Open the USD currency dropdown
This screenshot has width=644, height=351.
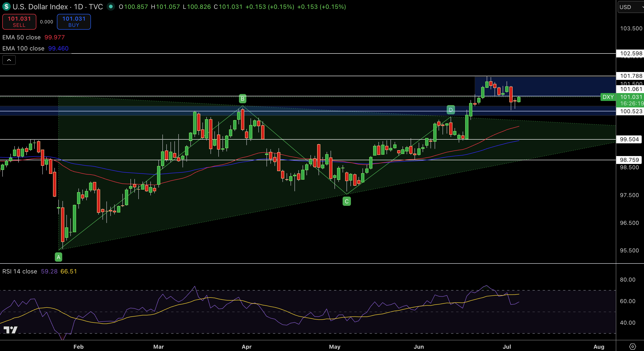click(x=631, y=7)
